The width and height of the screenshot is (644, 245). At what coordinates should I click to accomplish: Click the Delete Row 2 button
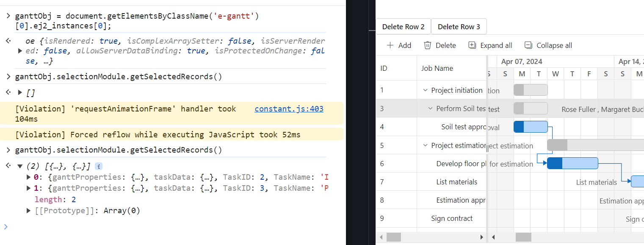(403, 26)
